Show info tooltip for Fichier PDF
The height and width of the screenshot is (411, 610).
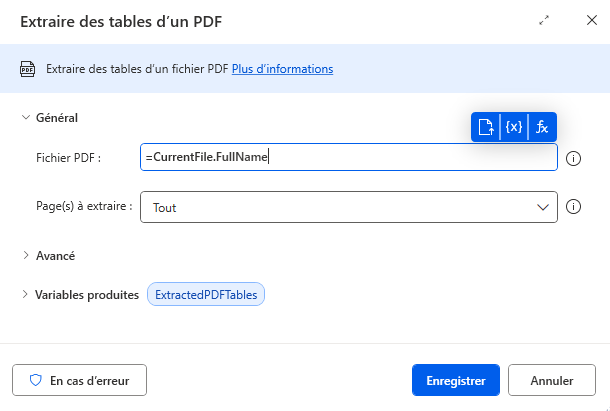pyautogui.click(x=574, y=158)
